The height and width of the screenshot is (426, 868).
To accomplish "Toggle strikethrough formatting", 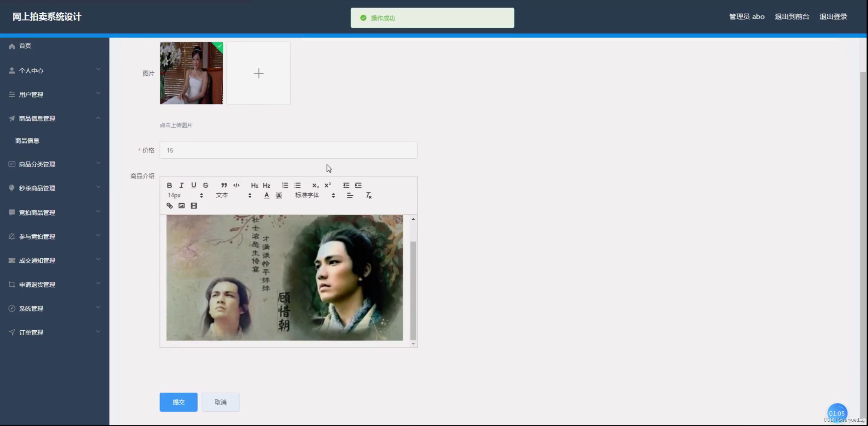I will pos(206,185).
